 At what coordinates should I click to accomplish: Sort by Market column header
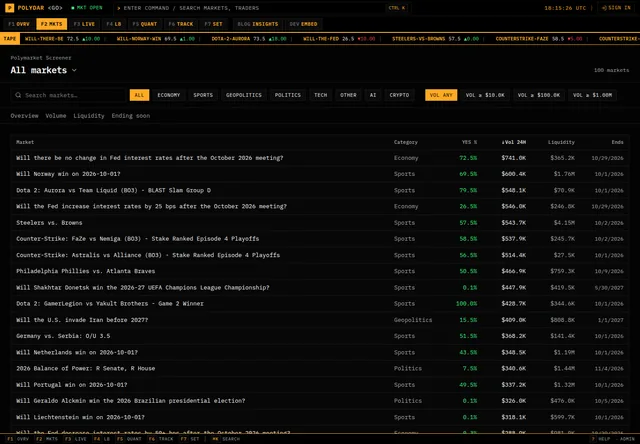coord(25,142)
